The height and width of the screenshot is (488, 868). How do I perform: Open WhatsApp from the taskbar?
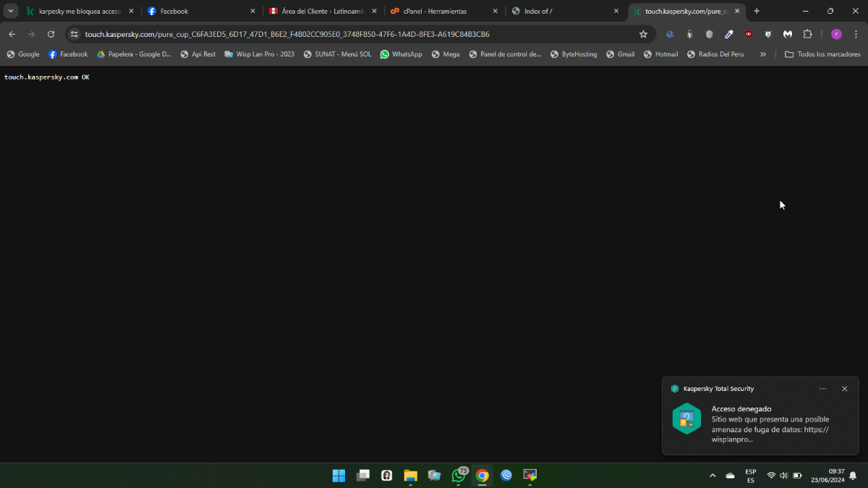[459, 476]
